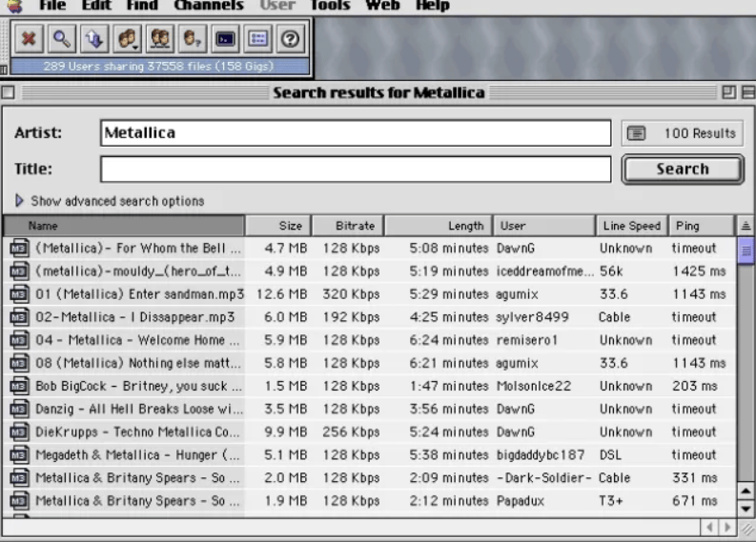Open the console terminal toolbar icon

pos(225,38)
